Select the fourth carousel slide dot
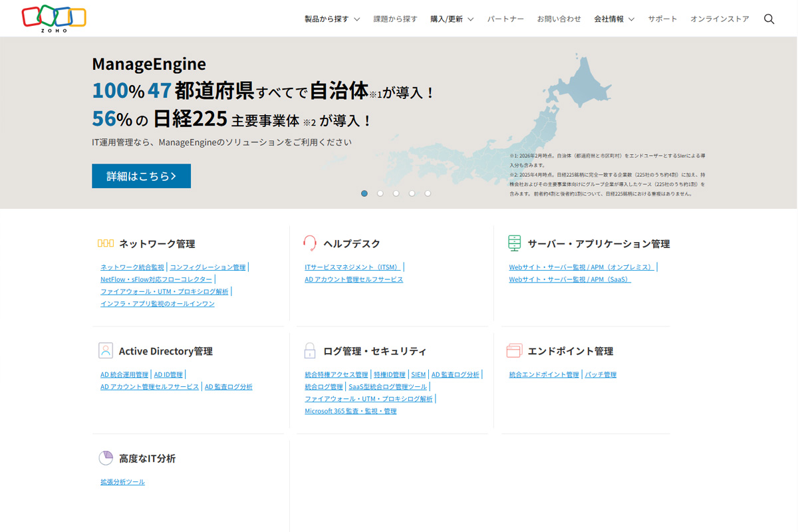Viewport: 798px width, 532px height. (x=412, y=194)
